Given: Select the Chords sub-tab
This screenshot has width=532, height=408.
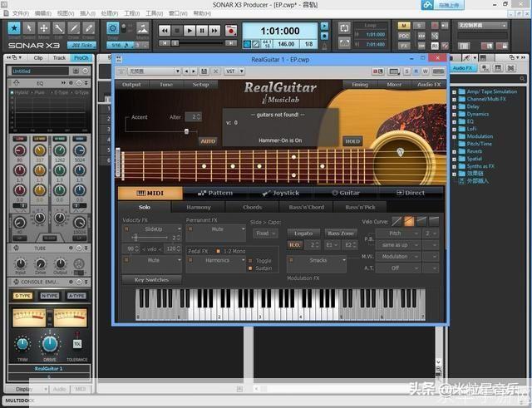Looking at the screenshot, I should 252,207.
